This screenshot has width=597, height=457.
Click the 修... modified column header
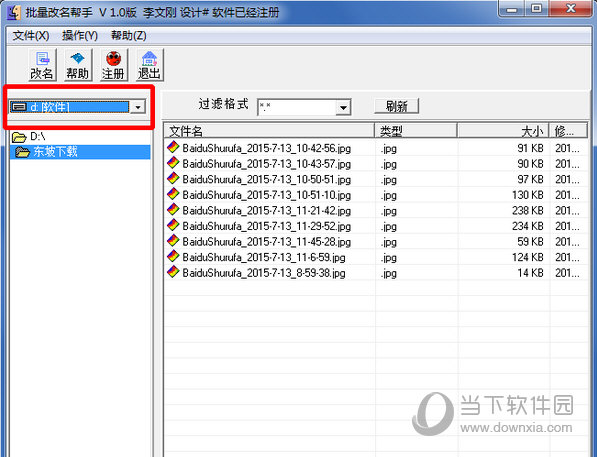(568, 131)
